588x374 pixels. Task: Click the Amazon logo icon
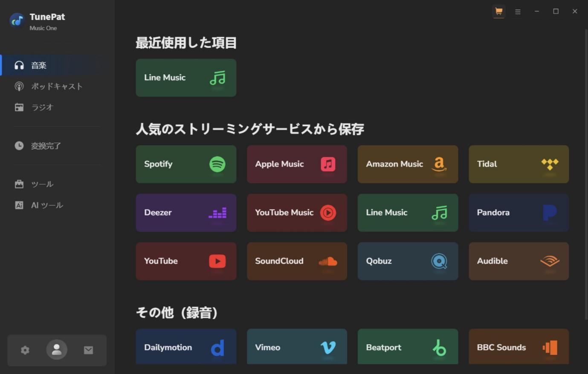pos(439,164)
